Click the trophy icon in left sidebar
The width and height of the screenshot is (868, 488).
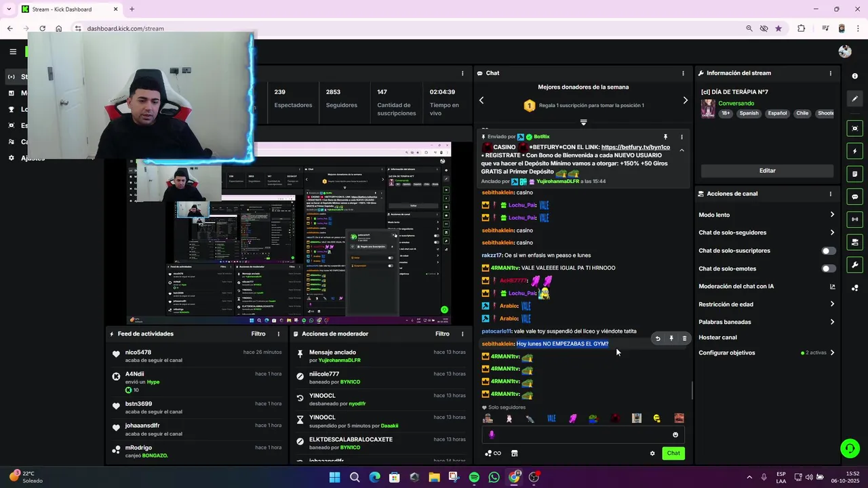point(11,109)
